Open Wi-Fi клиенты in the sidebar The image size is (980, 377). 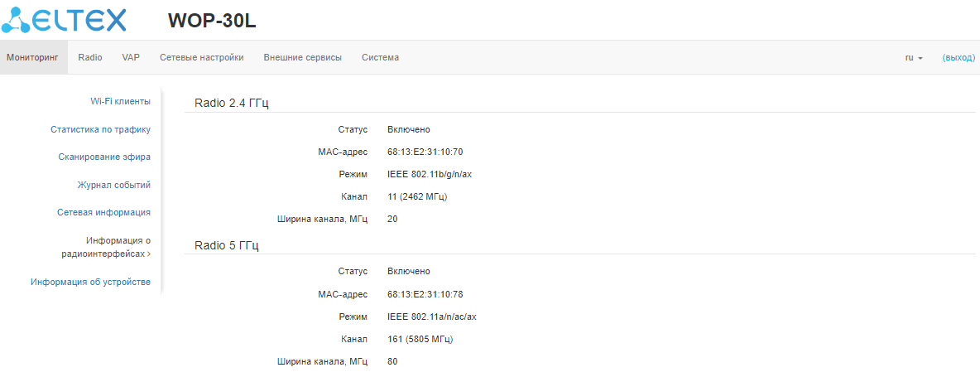point(120,101)
